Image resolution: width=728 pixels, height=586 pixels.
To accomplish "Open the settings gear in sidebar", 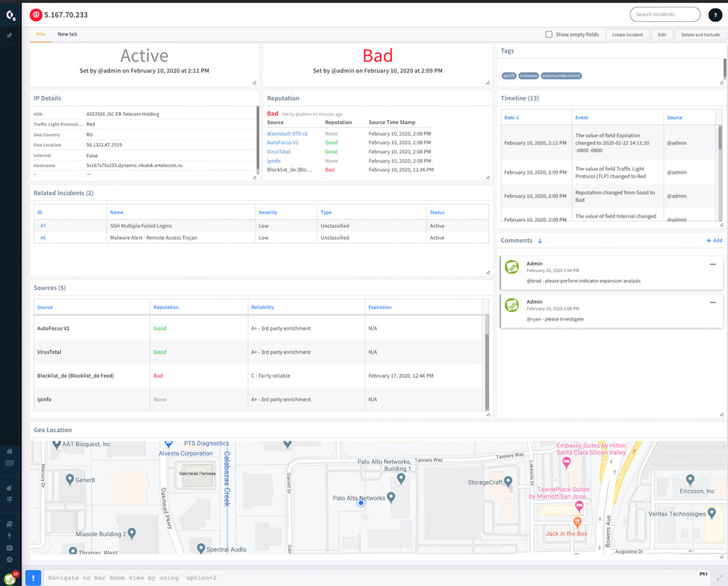I will [10, 560].
